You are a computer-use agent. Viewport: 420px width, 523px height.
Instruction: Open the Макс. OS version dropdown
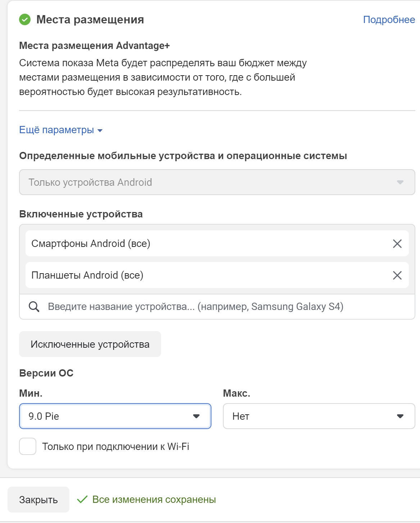pyautogui.click(x=319, y=416)
